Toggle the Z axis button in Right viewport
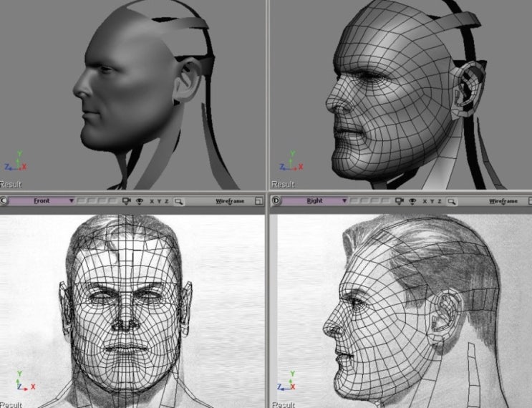This screenshot has width=532, height=408. click(x=440, y=201)
